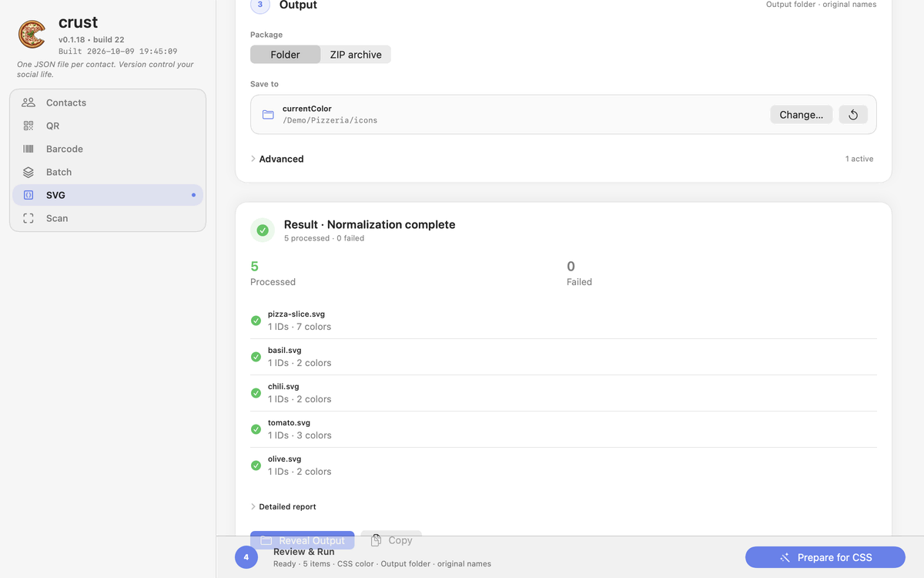Click the folder icon beside currentColor
The width and height of the screenshot is (924, 578).
coord(268,115)
